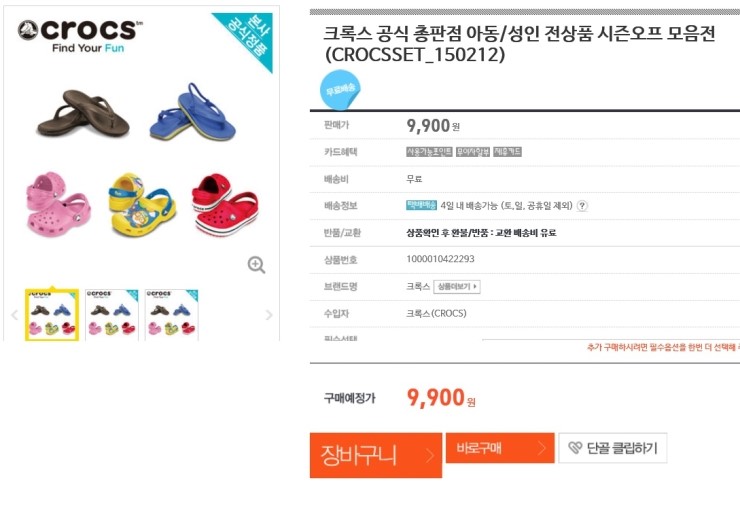Click the blue delivery badge in shipping info
Image resolution: width=740 pixels, height=521 pixels.
click(x=421, y=205)
